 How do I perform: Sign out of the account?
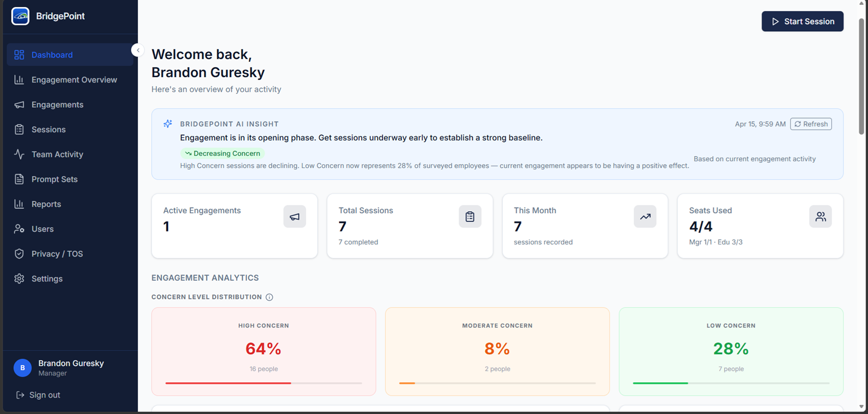click(x=38, y=395)
